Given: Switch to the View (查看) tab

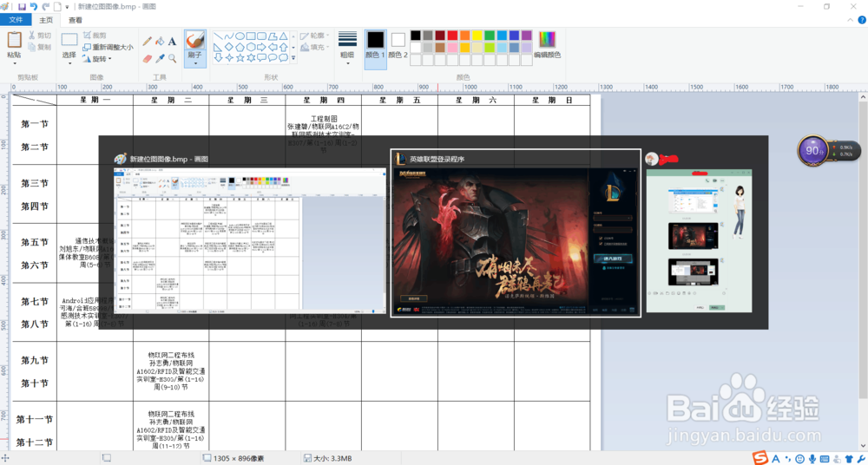Looking at the screenshot, I should (x=76, y=20).
